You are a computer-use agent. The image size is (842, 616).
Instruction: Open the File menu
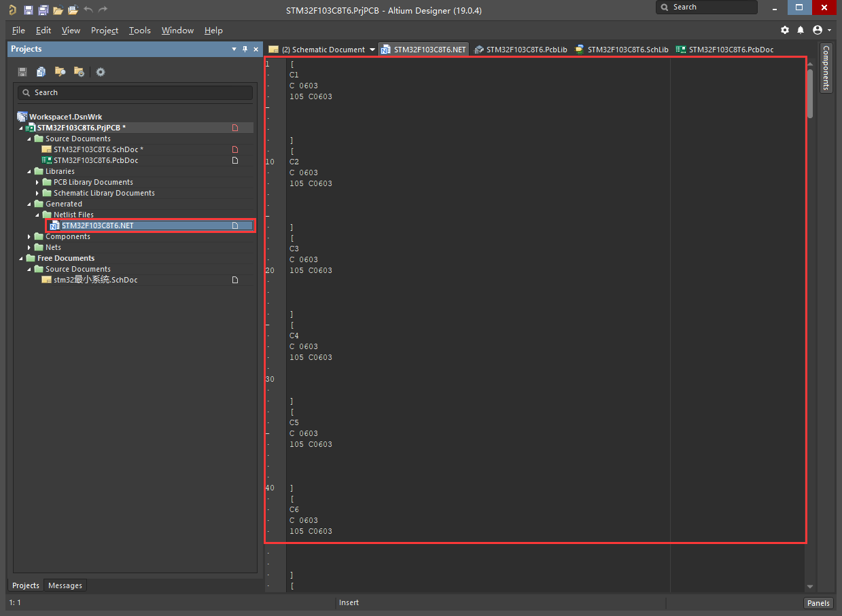pyautogui.click(x=18, y=30)
